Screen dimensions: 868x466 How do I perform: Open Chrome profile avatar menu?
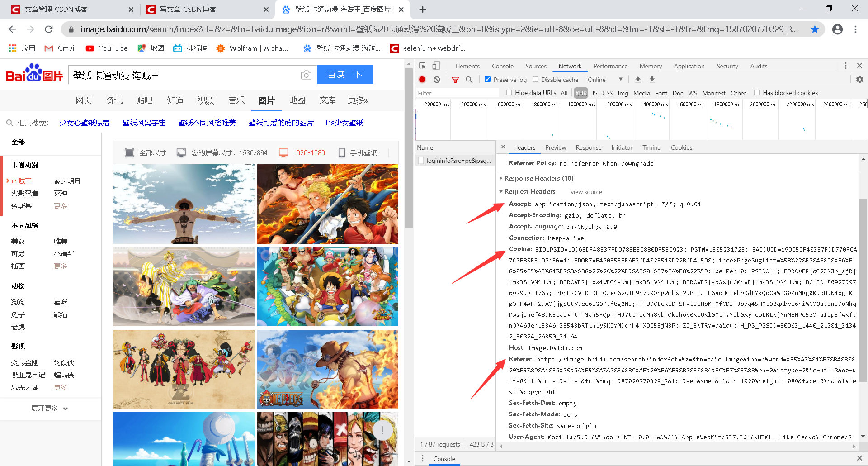click(x=837, y=29)
